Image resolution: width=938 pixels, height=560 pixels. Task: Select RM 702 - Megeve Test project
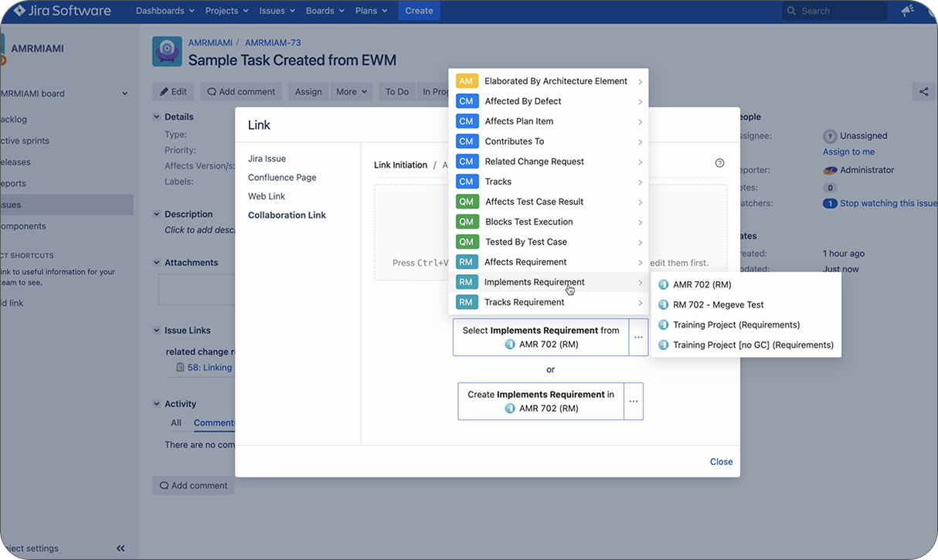coord(718,304)
